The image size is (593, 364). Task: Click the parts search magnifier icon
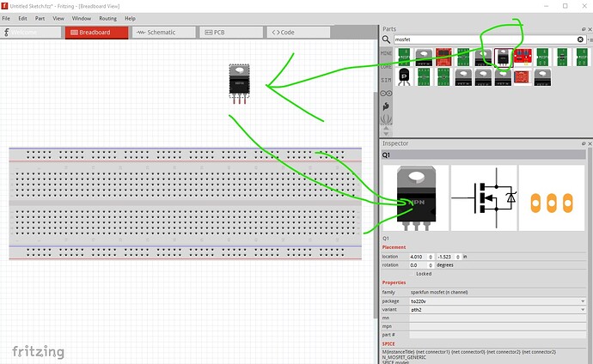[x=386, y=39]
